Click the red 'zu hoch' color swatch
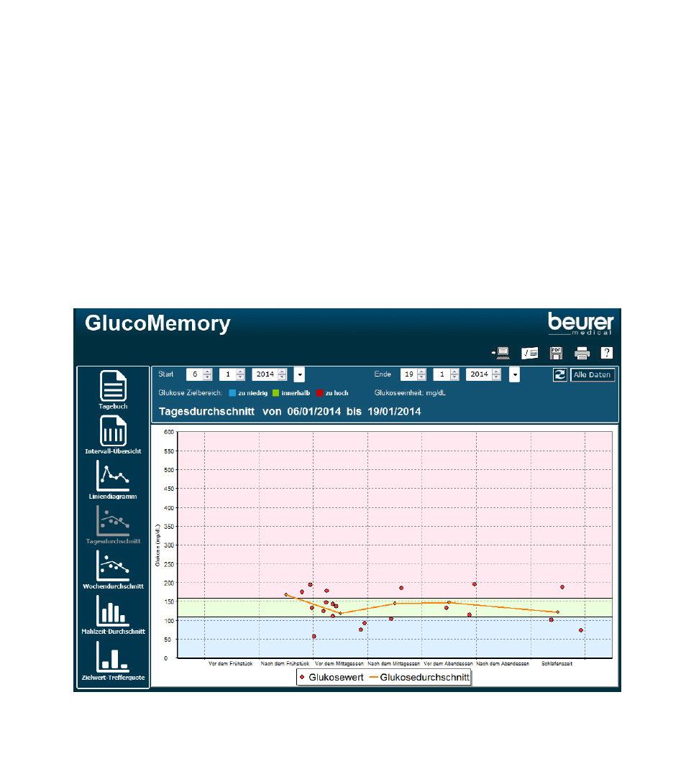686x784 pixels. click(x=320, y=393)
